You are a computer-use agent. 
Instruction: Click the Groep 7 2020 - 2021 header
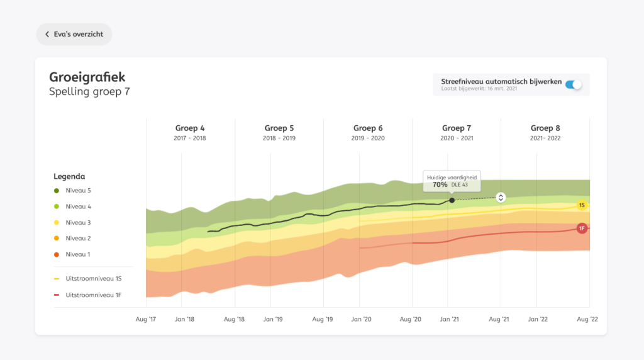pyautogui.click(x=457, y=132)
